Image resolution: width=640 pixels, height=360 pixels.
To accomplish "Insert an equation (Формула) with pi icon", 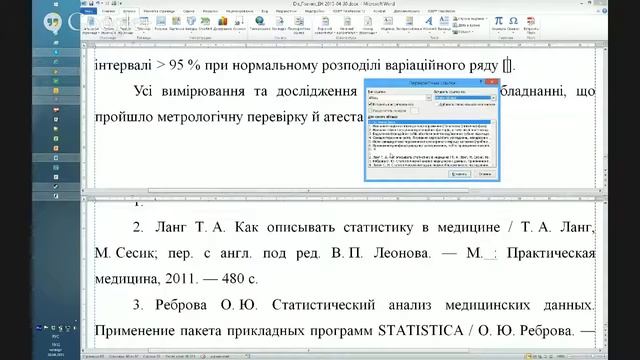I will click(498, 24).
